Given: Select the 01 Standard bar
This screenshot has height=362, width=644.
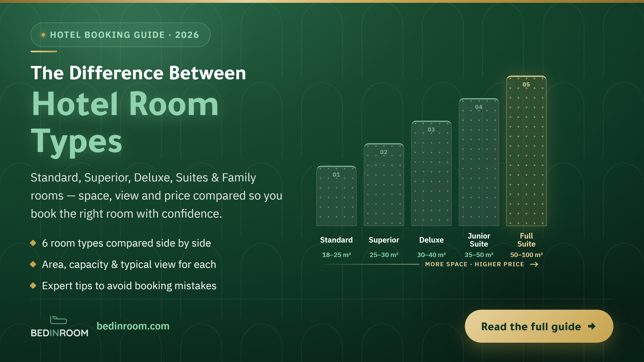Looking at the screenshot, I should 336,196.
